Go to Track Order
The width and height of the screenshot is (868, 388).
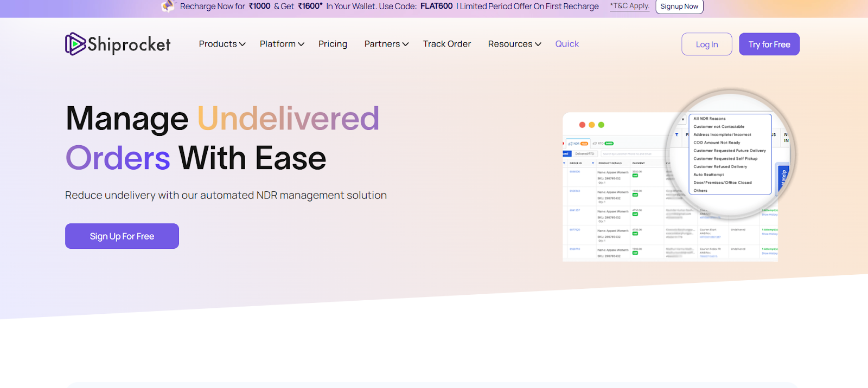446,44
